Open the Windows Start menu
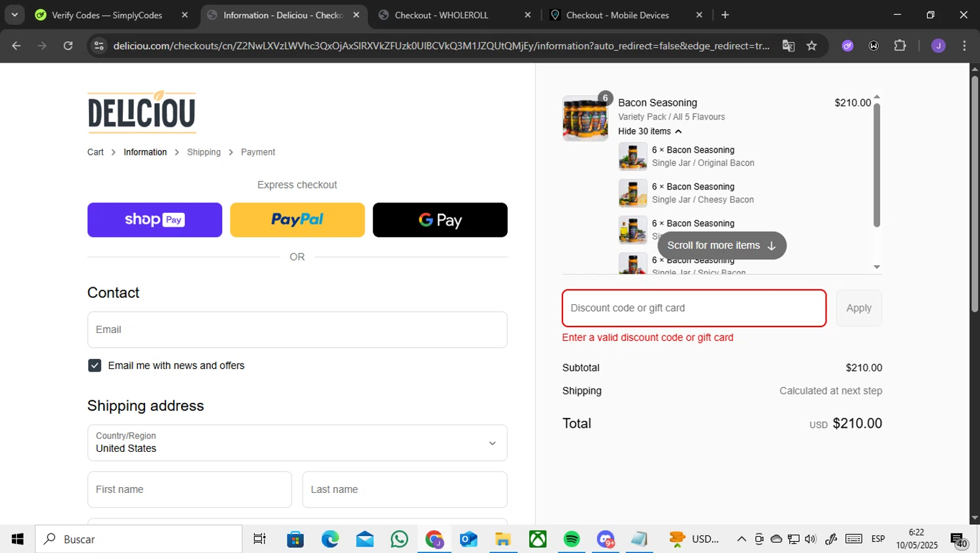This screenshot has width=980, height=553. (18, 539)
